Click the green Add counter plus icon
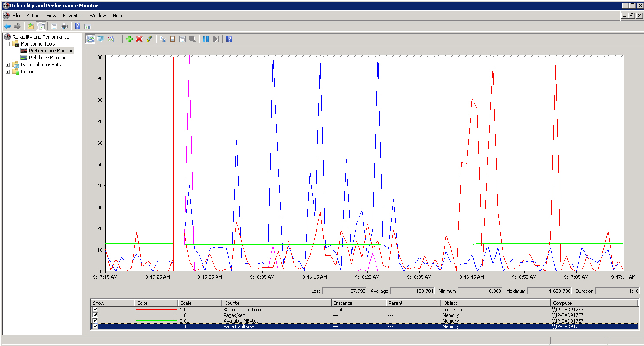The height and width of the screenshot is (346, 644). 129,39
